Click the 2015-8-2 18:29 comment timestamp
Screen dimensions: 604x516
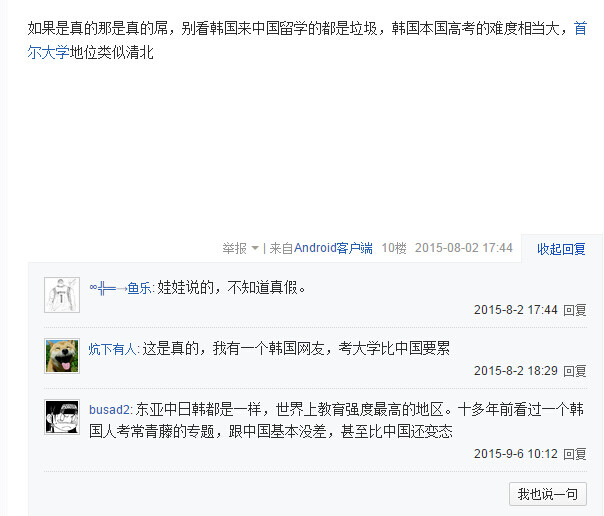pos(516,371)
